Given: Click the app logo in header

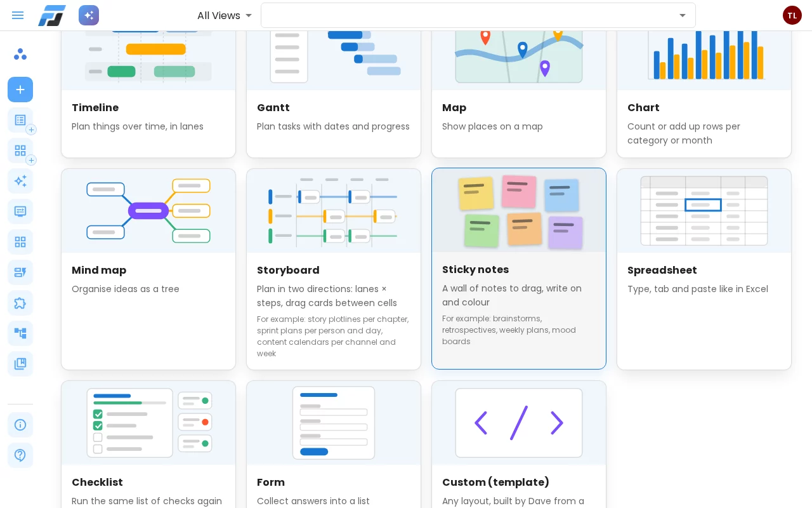Looking at the screenshot, I should coord(52,15).
